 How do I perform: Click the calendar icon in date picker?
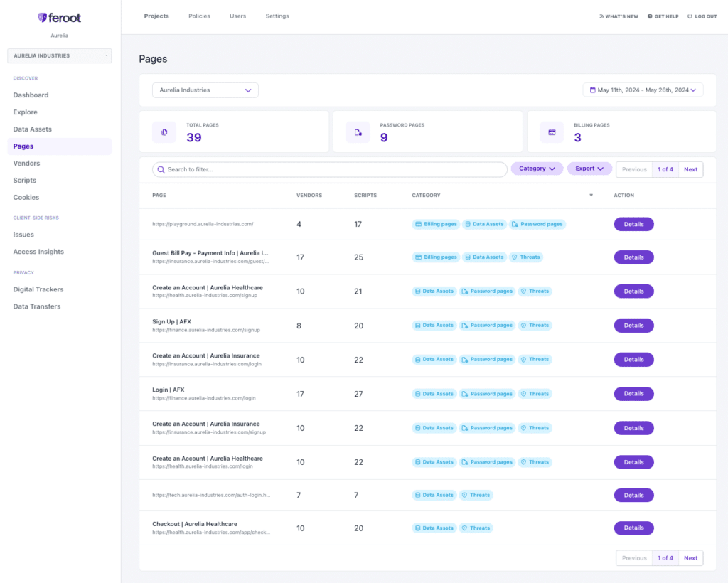point(592,90)
